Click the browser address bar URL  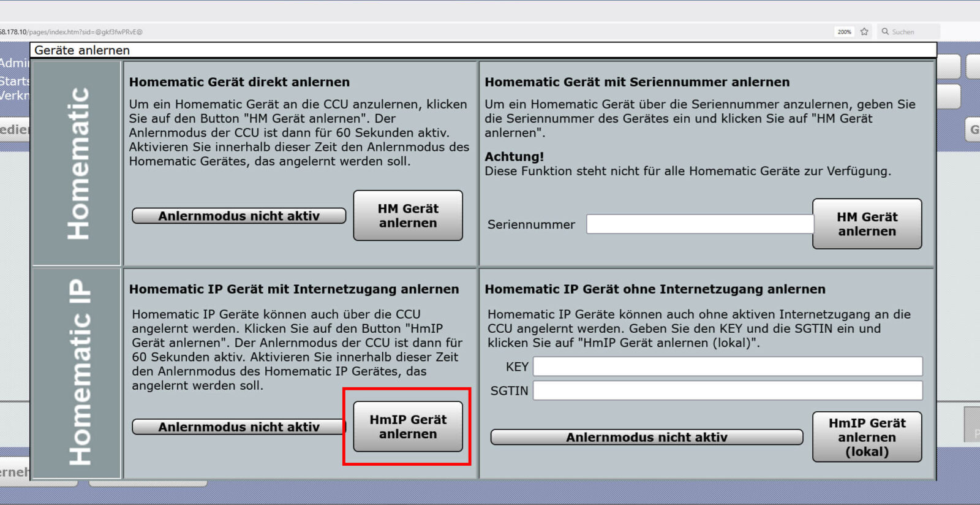[73, 32]
